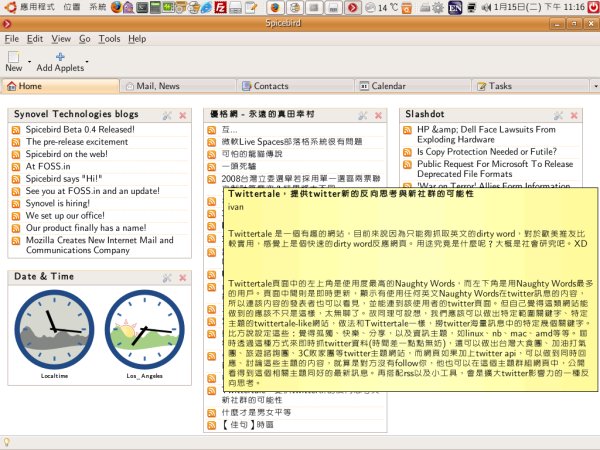This screenshot has width=600, height=450.
Task: Open the Help menu
Action: tap(137, 39)
